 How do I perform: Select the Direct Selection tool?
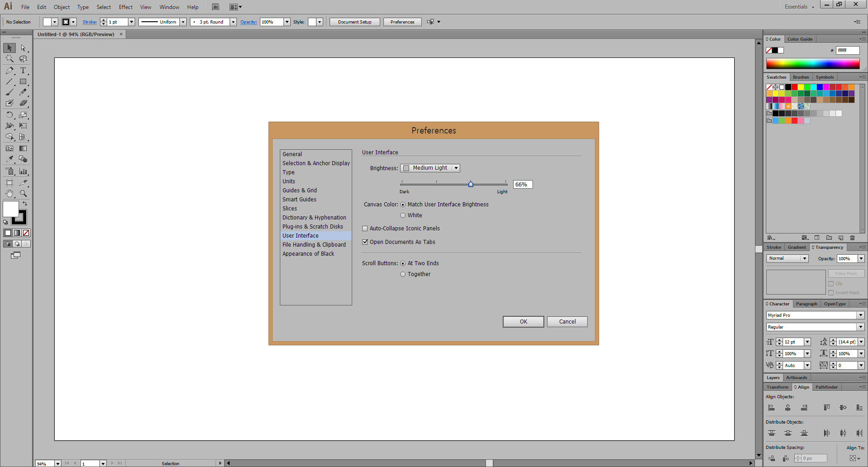click(x=23, y=48)
